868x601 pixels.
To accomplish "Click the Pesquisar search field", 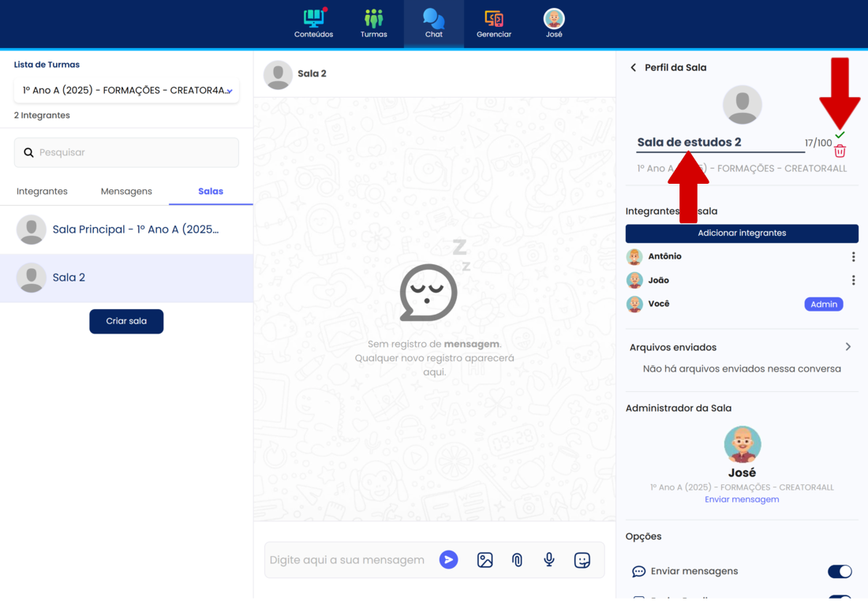I will coord(126,153).
